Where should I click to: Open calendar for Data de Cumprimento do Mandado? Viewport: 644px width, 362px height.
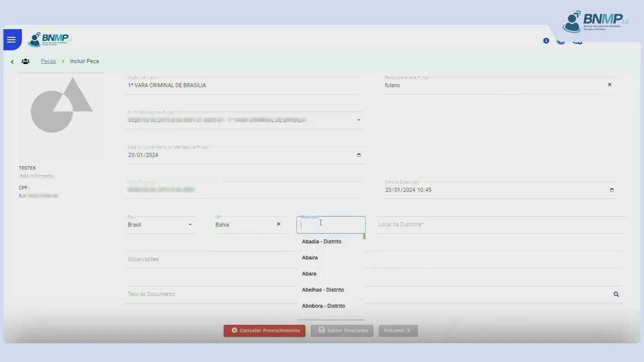[359, 155]
